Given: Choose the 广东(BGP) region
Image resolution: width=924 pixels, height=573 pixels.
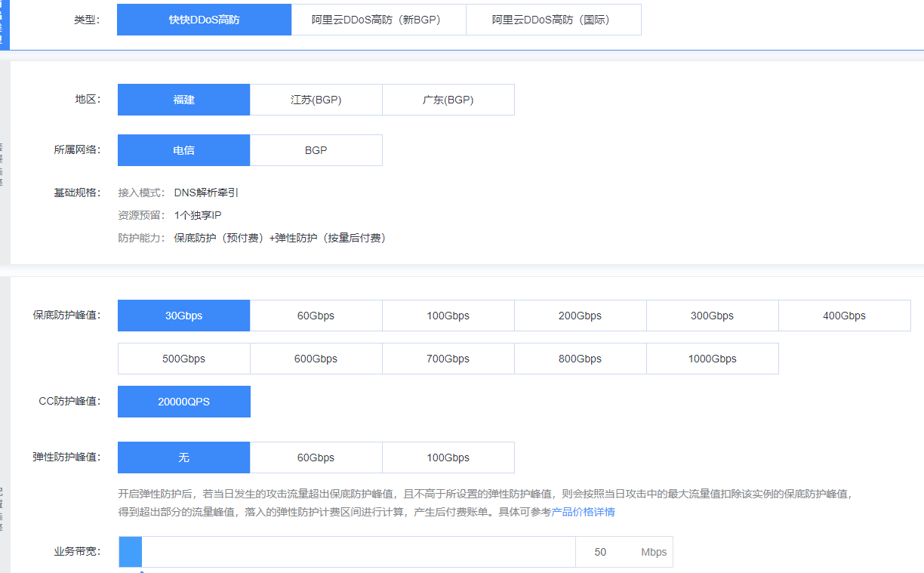Looking at the screenshot, I should click(x=448, y=100).
